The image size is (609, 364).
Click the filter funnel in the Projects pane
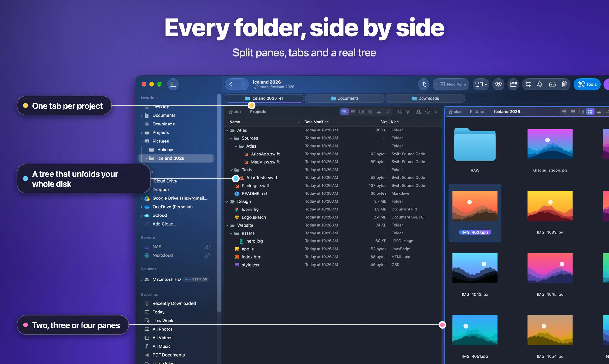point(408,112)
